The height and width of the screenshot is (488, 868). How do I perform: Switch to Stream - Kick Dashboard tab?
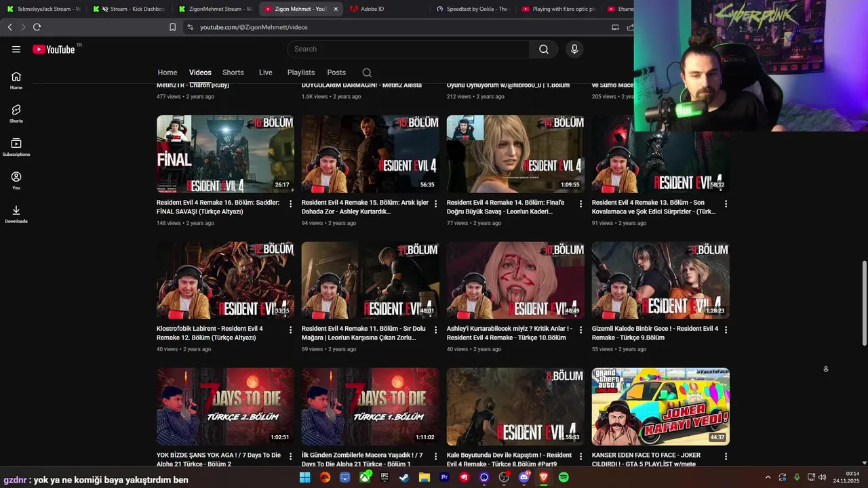point(129,9)
